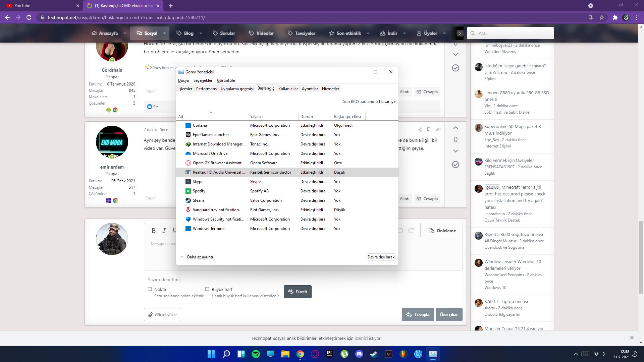Viewport: 644px width, 362px height.
Task: Mark emir erdem's post as solution checkmark
Action: tap(455, 165)
